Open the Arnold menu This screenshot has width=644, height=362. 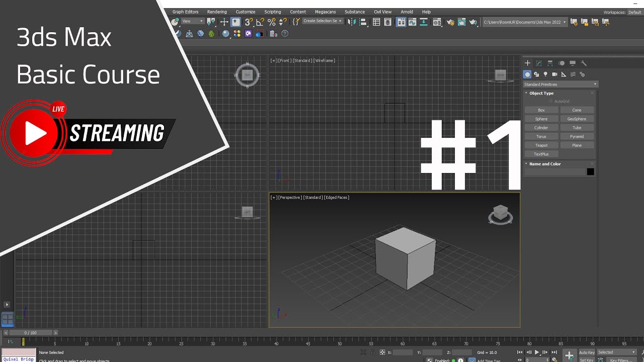407,12
